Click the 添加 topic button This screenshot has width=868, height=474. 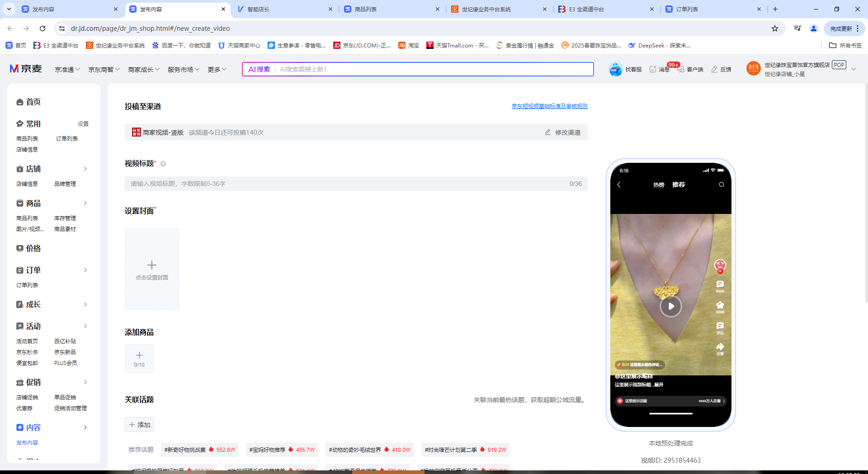[x=139, y=425]
